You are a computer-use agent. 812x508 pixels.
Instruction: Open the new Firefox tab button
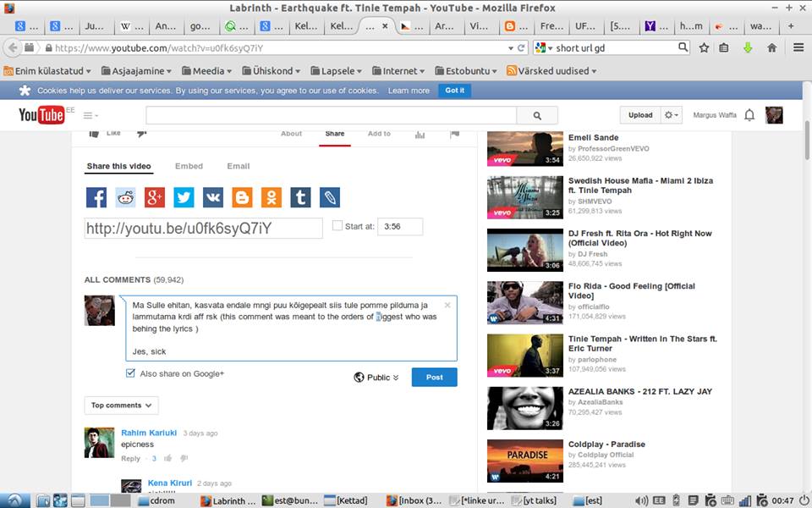pyautogui.click(x=790, y=26)
